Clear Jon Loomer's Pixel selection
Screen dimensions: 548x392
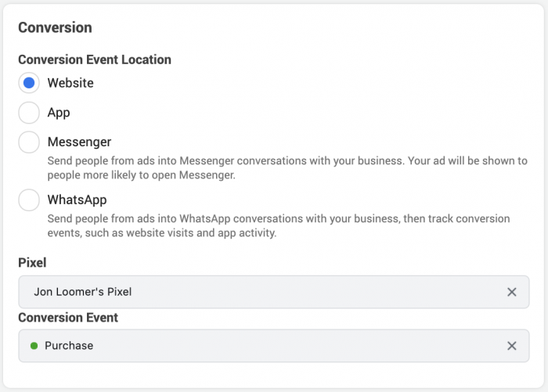[512, 292]
